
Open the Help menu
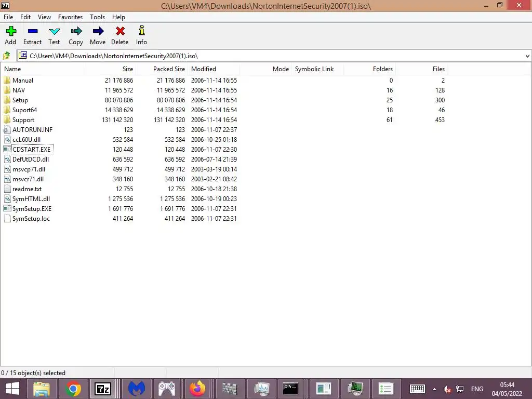[119, 17]
